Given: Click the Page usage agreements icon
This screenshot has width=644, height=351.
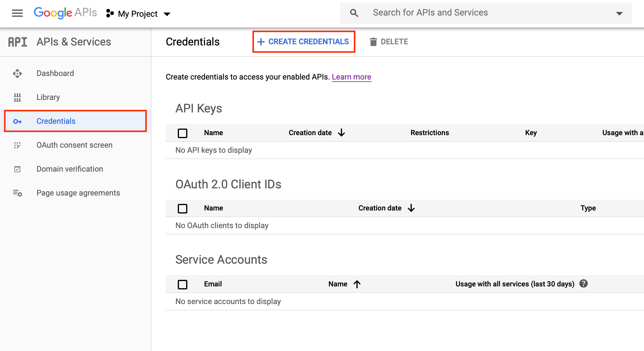Looking at the screenshot, I should click(x=17, y=193).
